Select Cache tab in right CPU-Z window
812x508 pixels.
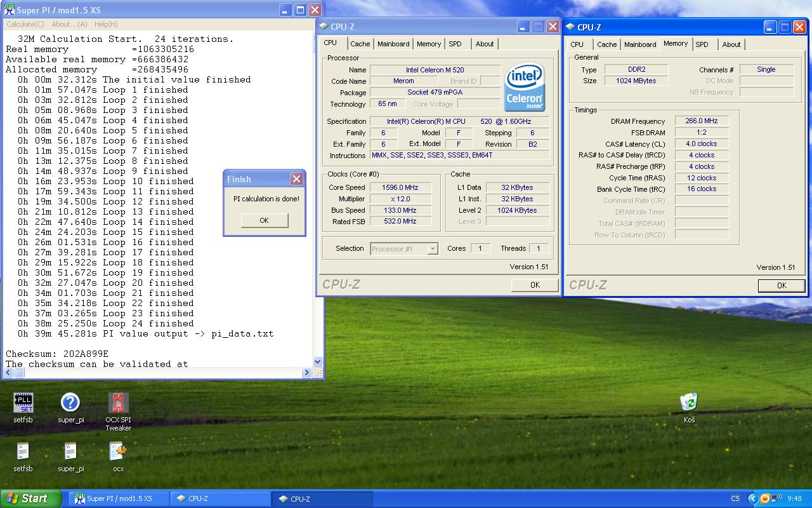606,44
